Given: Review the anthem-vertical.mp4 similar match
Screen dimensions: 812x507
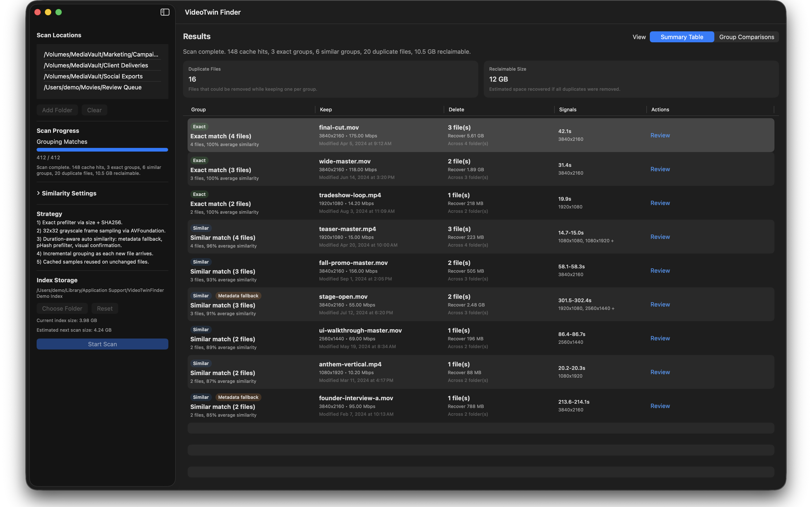Looking at the screenshot, I should [659, 372].
